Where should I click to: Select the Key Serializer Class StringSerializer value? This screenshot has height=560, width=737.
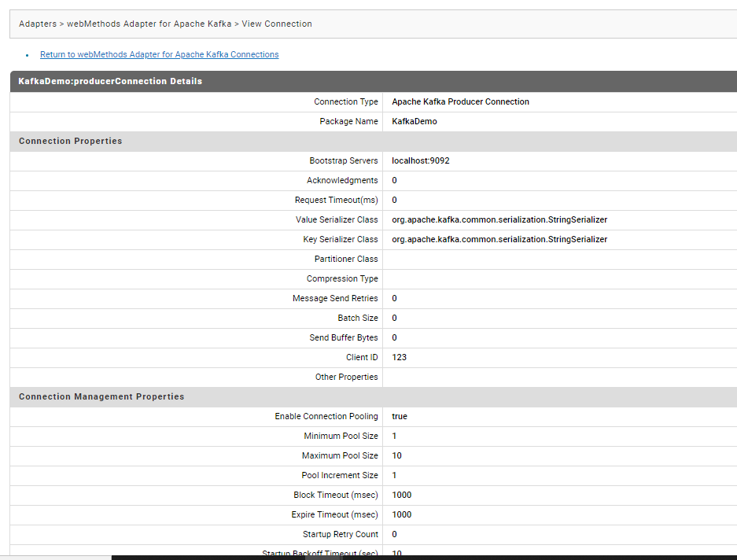pyautogui.click(x=499, y=239)
